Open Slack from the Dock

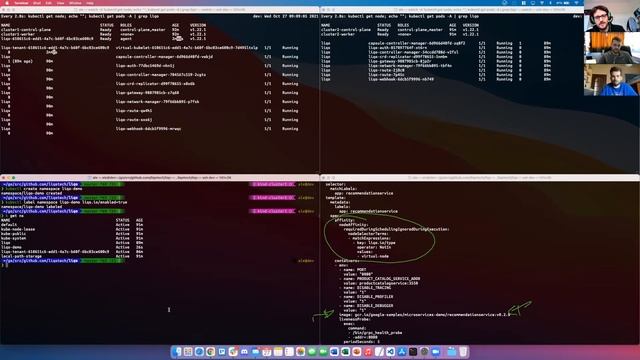pos(233,351)
